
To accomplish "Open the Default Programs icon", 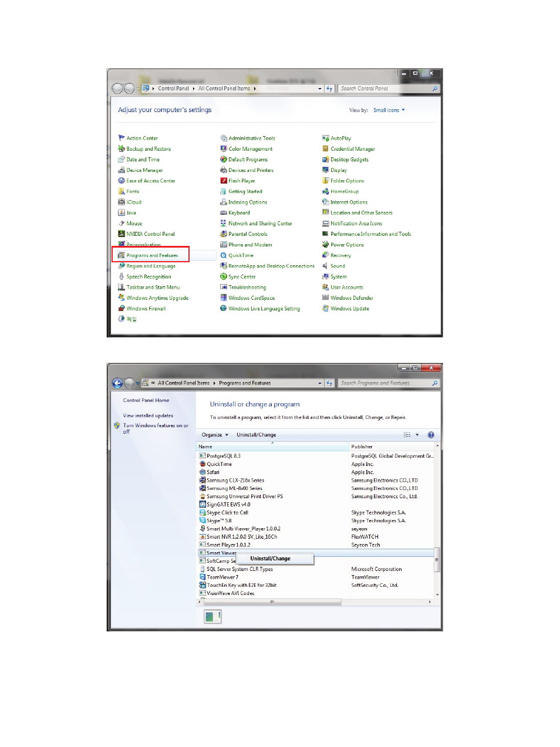I will 224,159.
